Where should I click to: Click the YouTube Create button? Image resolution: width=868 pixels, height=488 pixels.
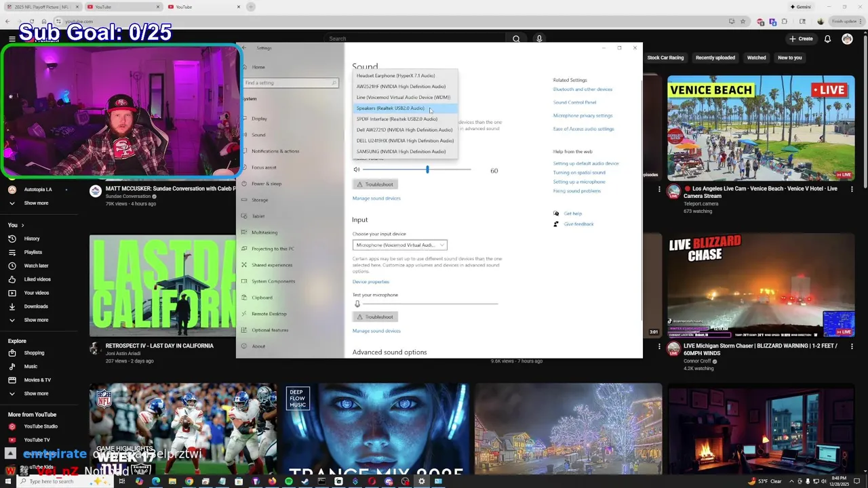801,39
